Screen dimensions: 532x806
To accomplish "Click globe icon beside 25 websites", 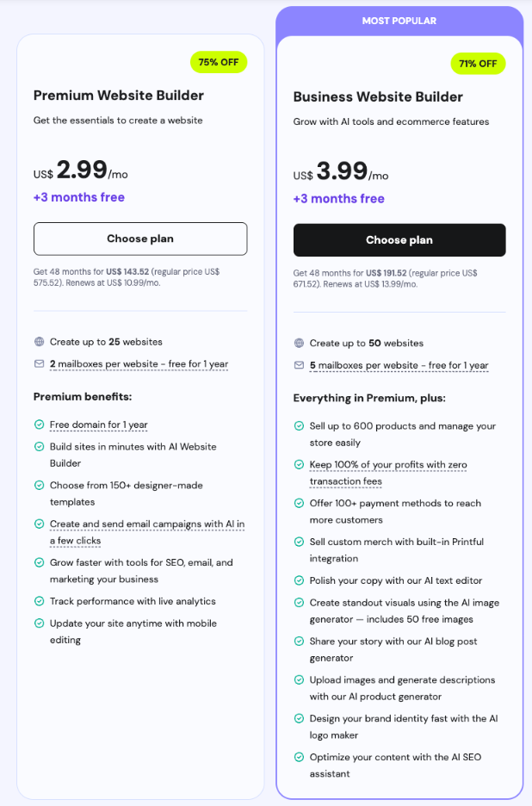I will (39, 342).
